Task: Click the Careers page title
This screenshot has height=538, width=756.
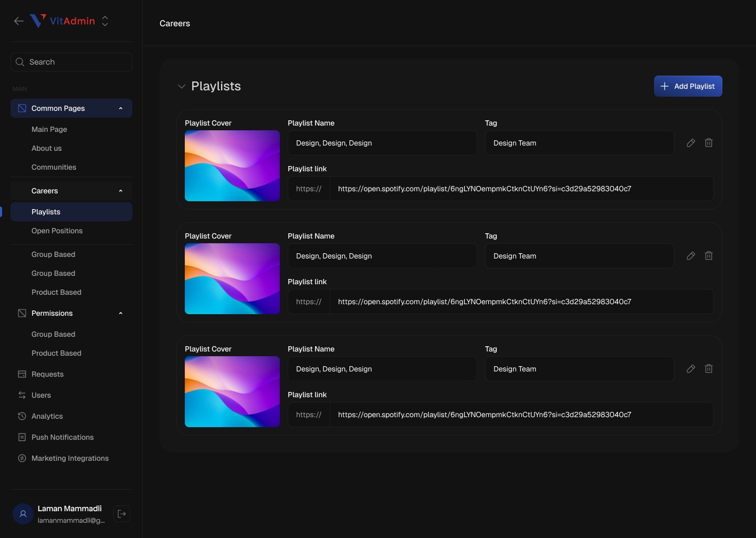Action: (175, 23)
